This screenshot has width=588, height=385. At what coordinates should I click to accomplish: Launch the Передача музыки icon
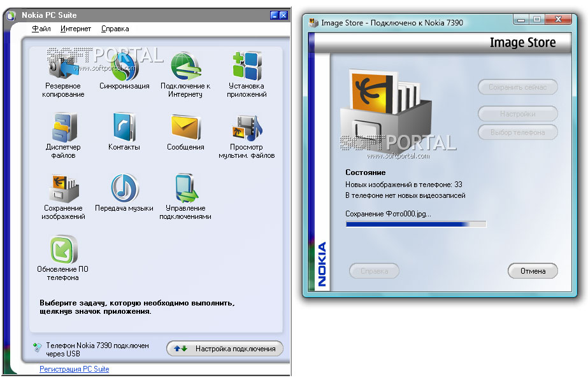tap(124, 188)
